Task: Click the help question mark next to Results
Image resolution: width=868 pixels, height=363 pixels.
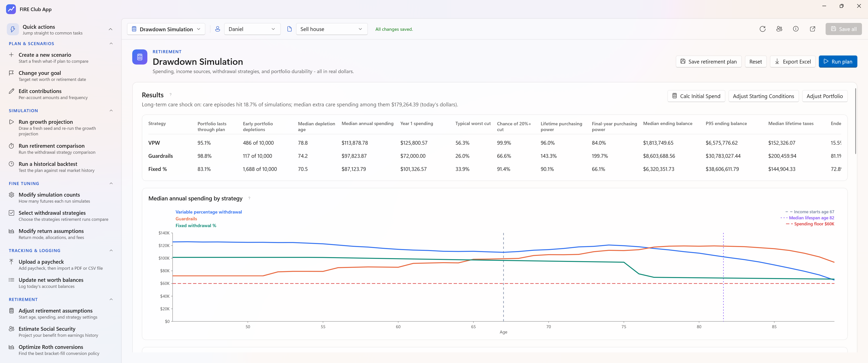Action: 171,95
